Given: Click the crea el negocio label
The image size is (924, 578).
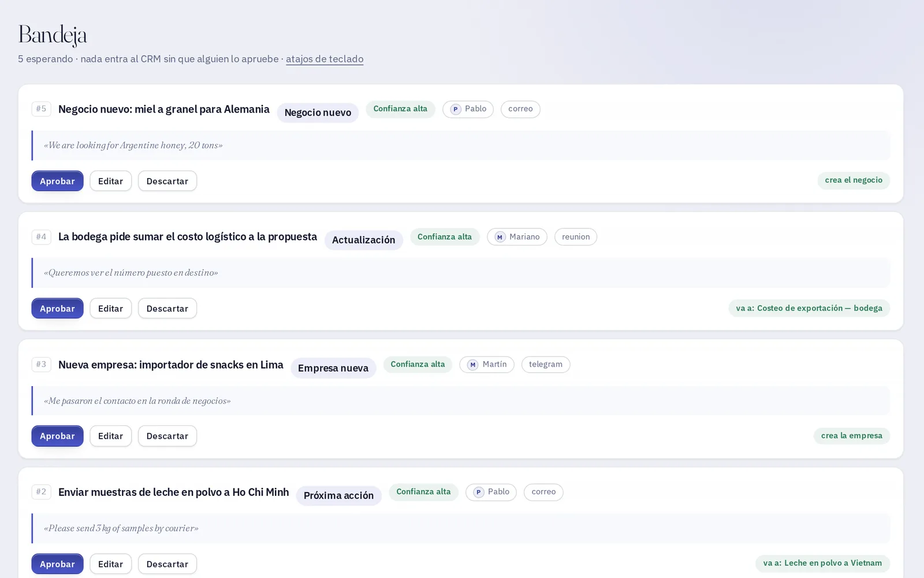Looking at the screenshot, I should (x=854, y=180).
